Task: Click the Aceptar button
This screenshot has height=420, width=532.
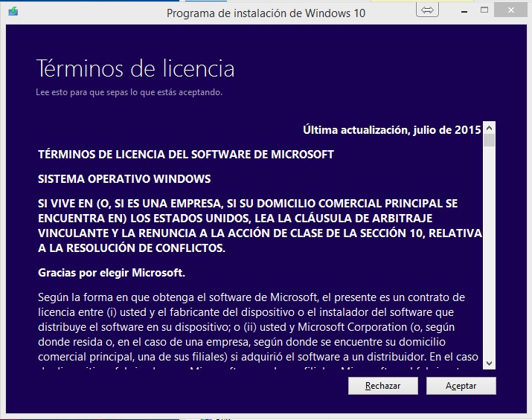Action: (x=461, y=386)
